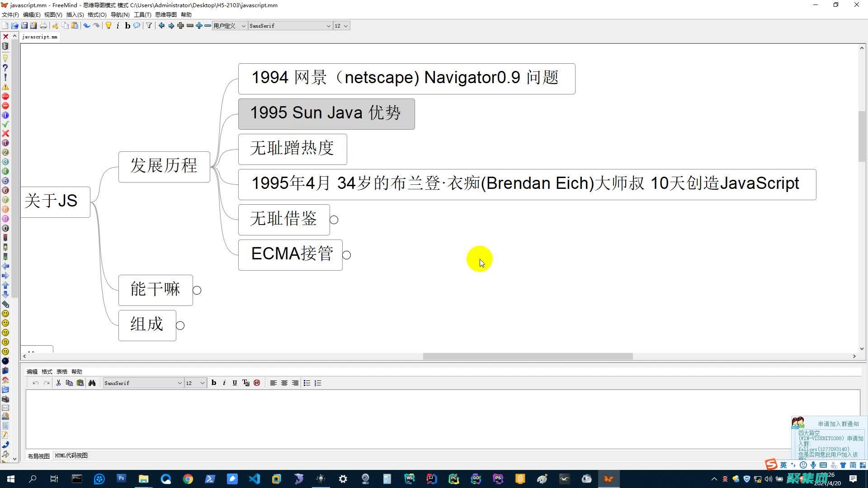Viewport: 868px width, 488px height.
Task: Switch to the HTML代码视图 tab
Action: tap(71, 455)
